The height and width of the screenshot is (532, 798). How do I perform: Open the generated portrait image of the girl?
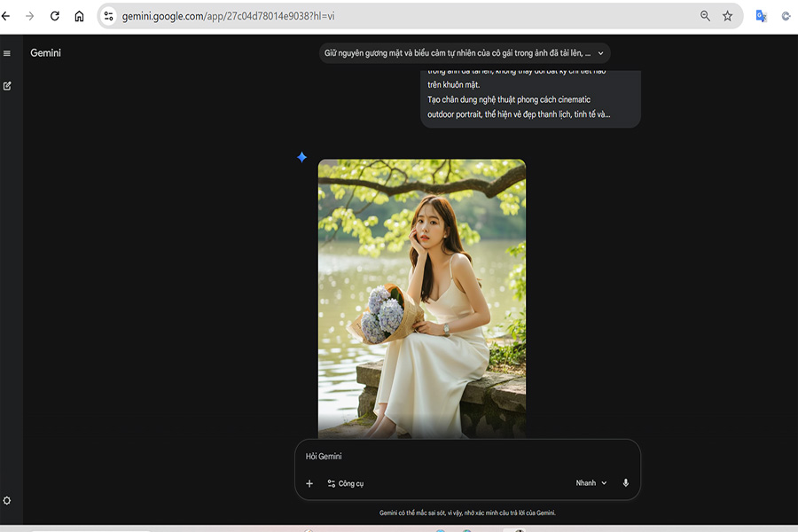pyautogui.click(x=421, y=297)
